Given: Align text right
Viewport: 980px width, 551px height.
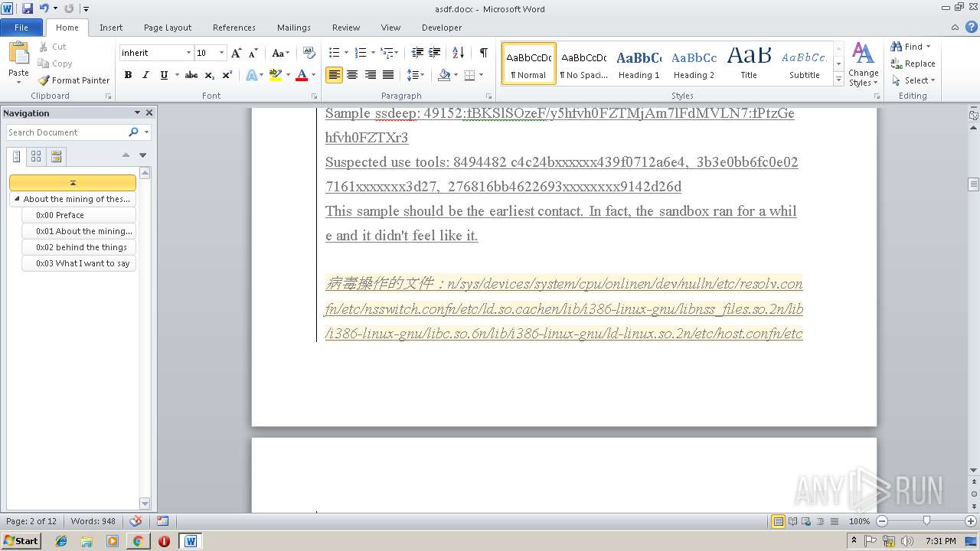Looking at the screenshot, I should (x=371, y=75).
